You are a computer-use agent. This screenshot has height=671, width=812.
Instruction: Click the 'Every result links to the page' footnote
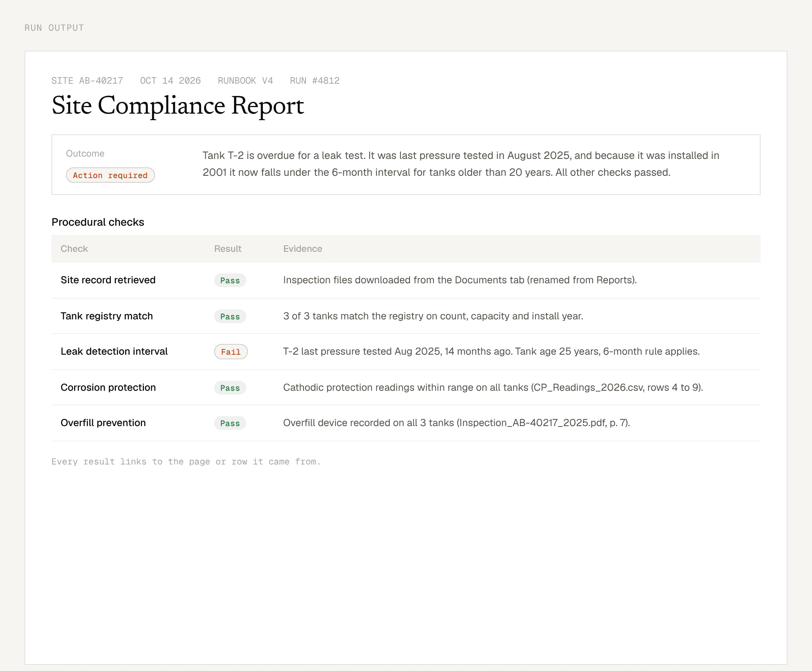pos(186,461)
